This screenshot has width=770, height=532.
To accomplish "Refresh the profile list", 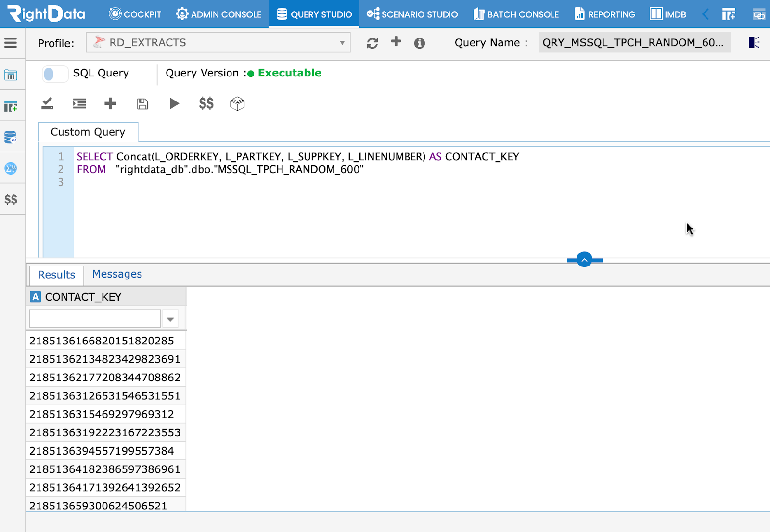I will pos(372,43).
